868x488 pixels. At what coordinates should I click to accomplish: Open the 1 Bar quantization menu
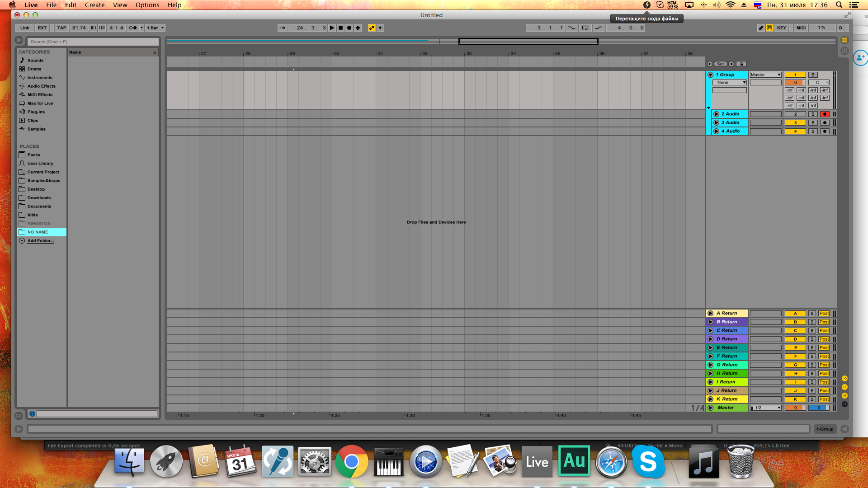[x=155, y=28]
